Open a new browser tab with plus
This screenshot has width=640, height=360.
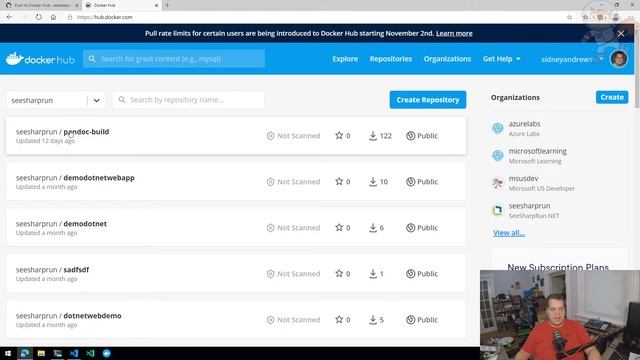(167, 5)
